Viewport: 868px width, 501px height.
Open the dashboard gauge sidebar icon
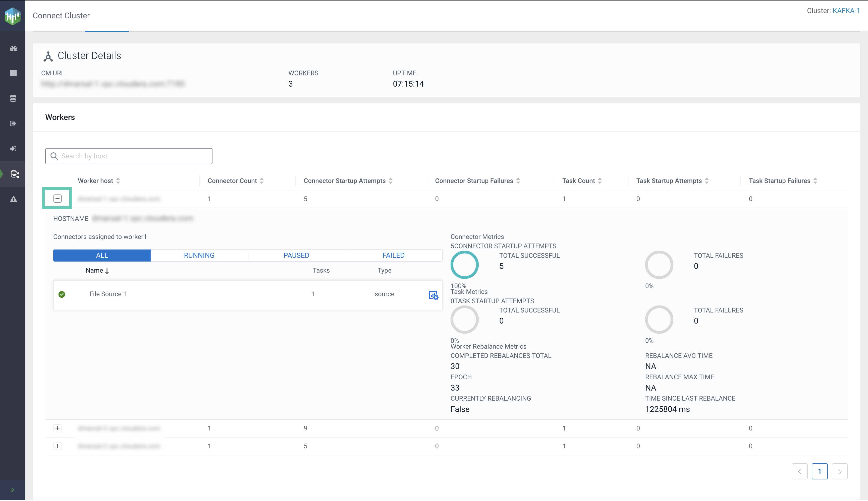pos(13,48)
